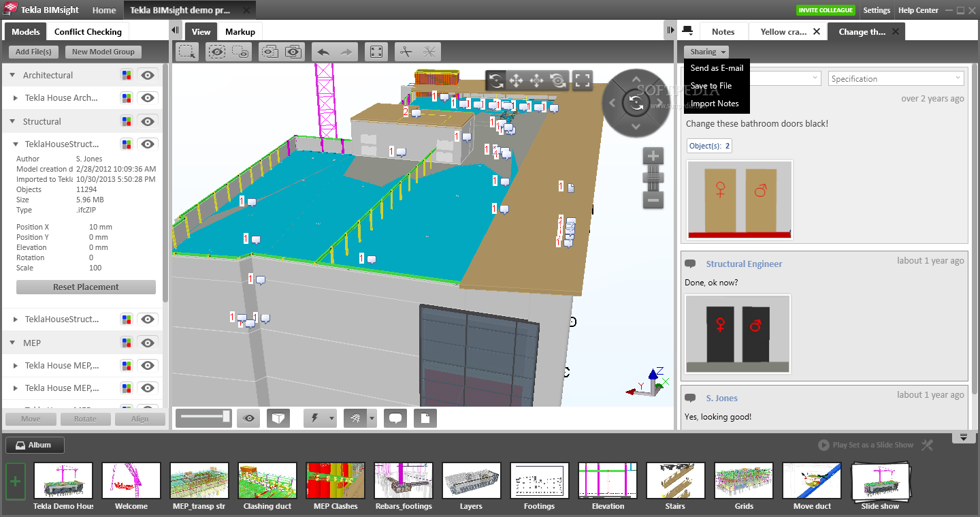Select the rotate navigation mode icon
980x517 pixels.
pos(496,81)
